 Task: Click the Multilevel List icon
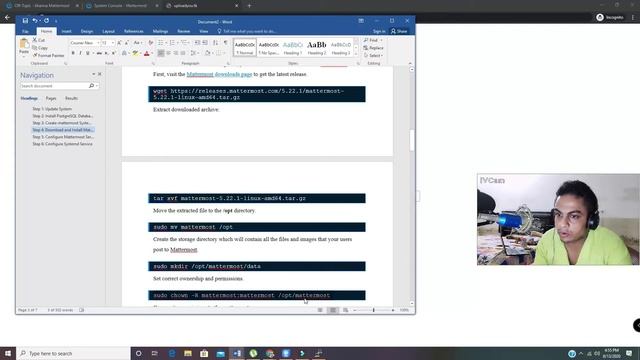pyautogui.click(x=184, y=43)
